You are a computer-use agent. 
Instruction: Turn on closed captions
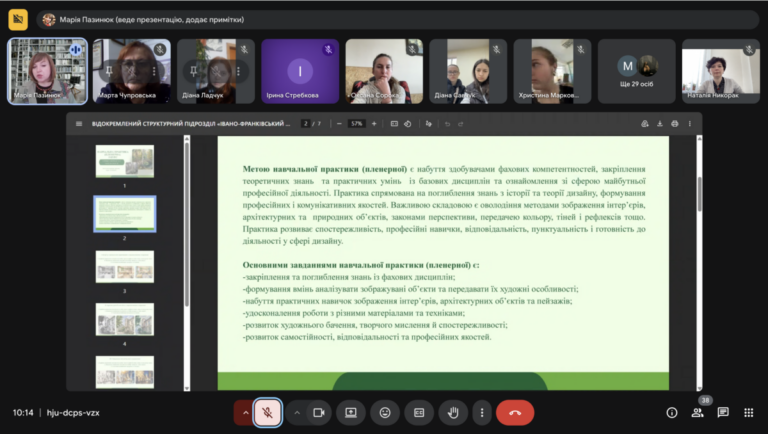tap(419, 413)
